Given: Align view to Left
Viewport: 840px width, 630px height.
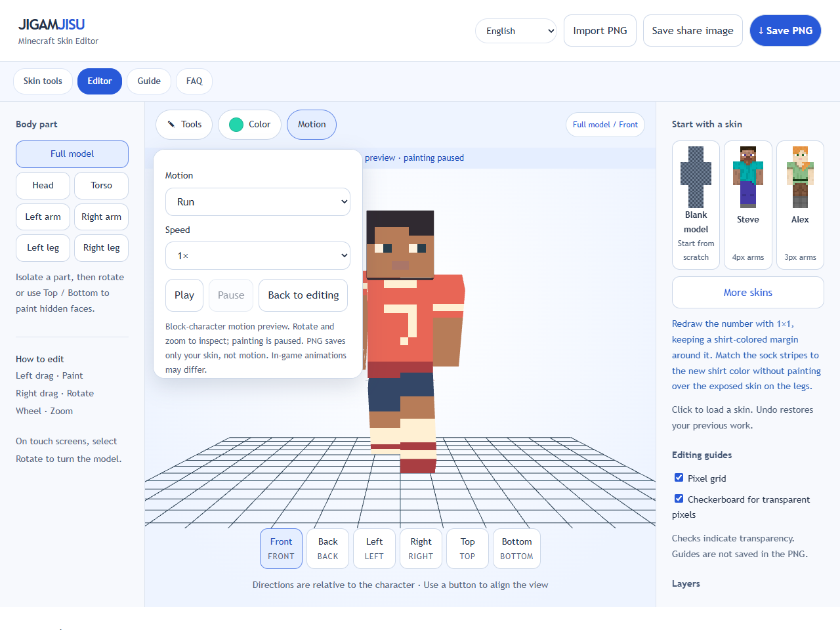Looking at the screenshot, I should point(374,549).
